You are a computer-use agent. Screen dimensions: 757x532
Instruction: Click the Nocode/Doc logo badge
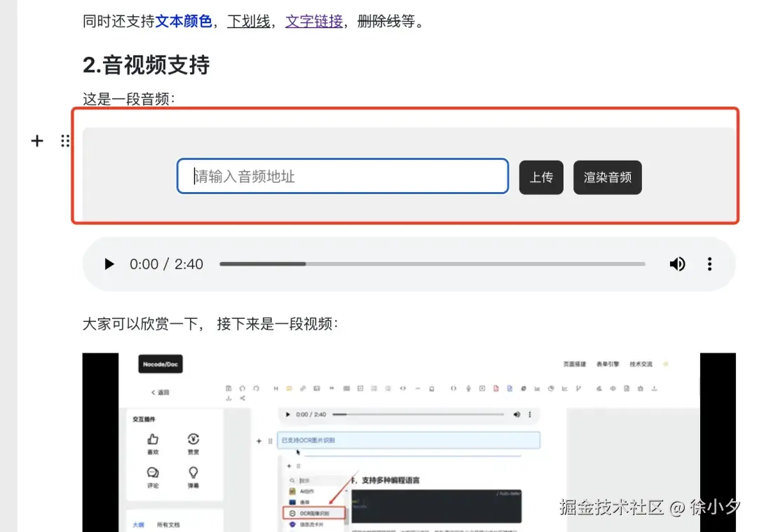coord(161,364)
